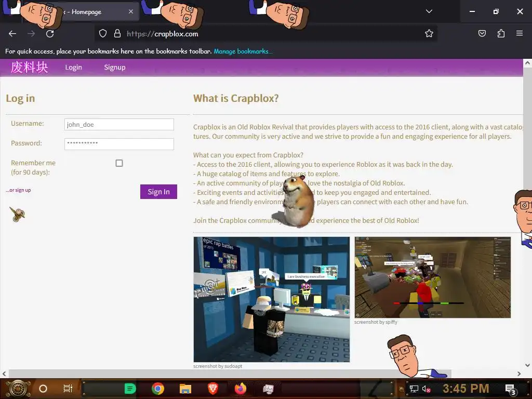Screen dimensions: 532x399
Task: Click the small winged ornament icon under the login form
Action: (x=17, y=214)
